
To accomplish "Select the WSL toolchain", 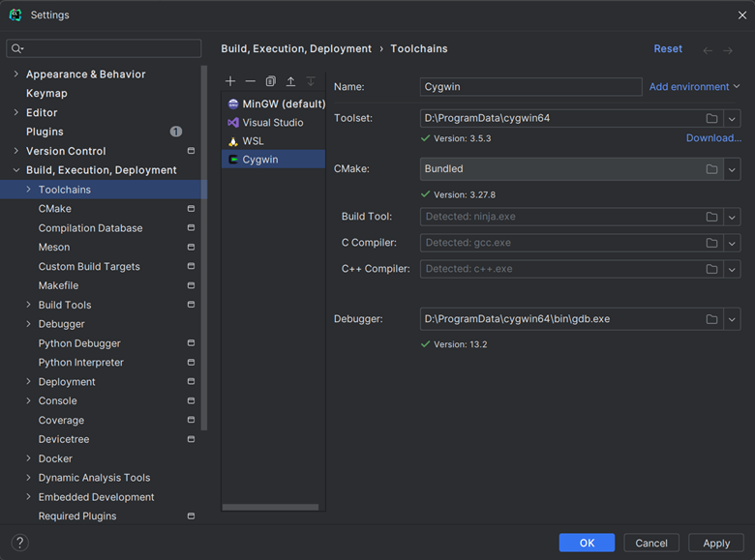I will pyautogui.click(x=274, y=141).
